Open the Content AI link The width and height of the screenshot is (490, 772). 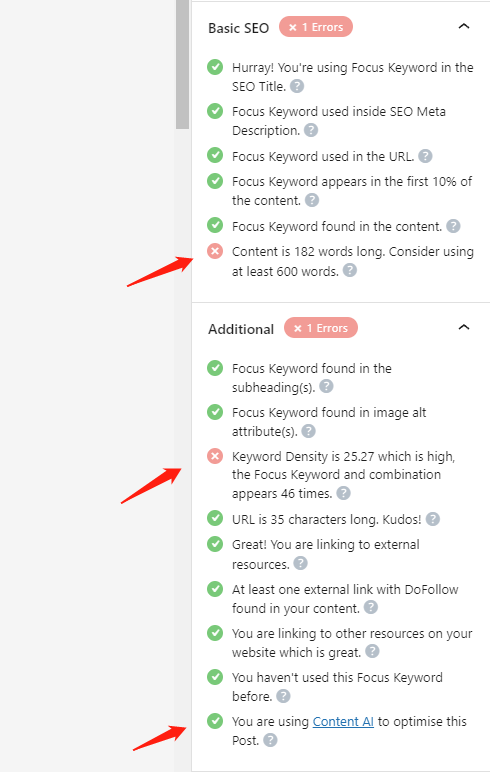(343, 721)
